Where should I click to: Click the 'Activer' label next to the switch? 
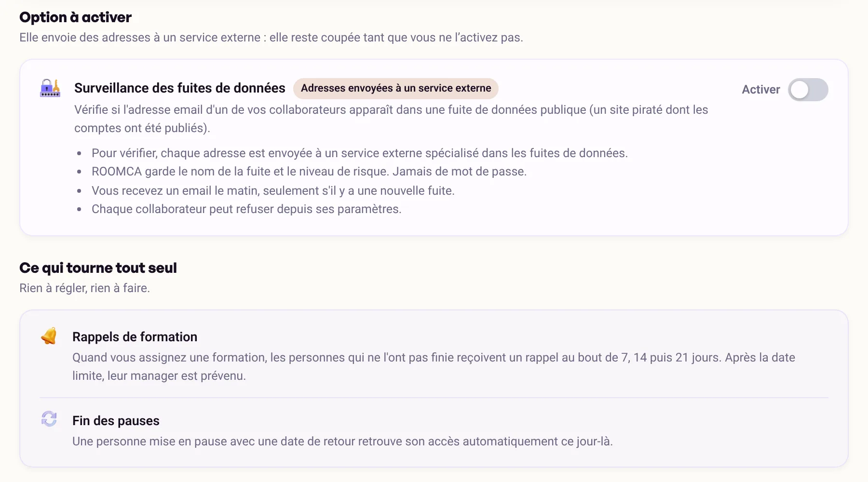761,90
